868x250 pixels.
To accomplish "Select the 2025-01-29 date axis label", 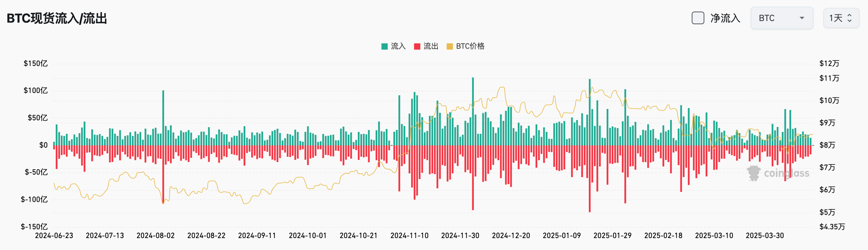I will pos(612,236).
